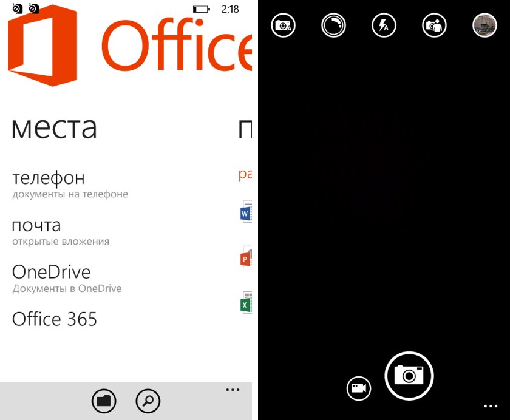Tap the partially visible orange 'ра' link
510x420 pixels.
pos(245,175)
